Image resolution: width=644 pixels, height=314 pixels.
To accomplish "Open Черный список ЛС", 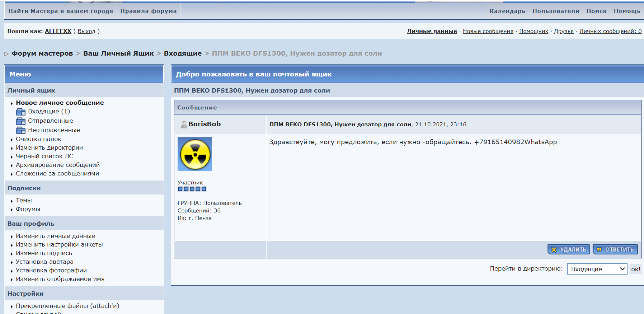I will click(x=44, y=156).
